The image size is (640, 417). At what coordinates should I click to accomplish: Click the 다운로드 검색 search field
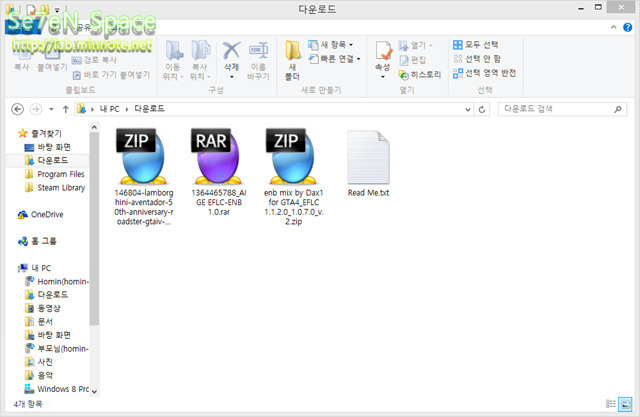[x=556, y=109]
